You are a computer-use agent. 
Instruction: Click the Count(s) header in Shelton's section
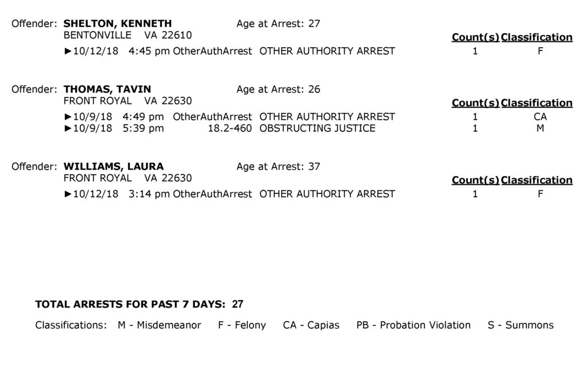pos(475,37)
